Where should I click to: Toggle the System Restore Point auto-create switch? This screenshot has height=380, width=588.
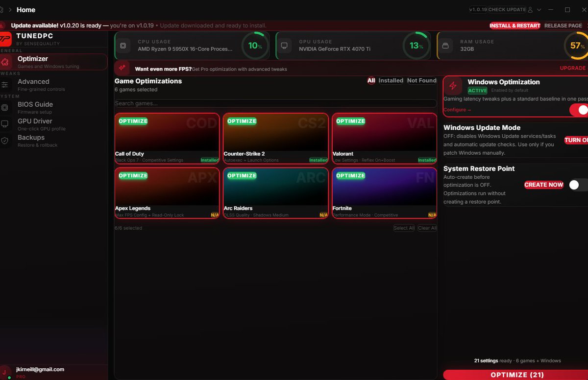click(x=578, y=185)
